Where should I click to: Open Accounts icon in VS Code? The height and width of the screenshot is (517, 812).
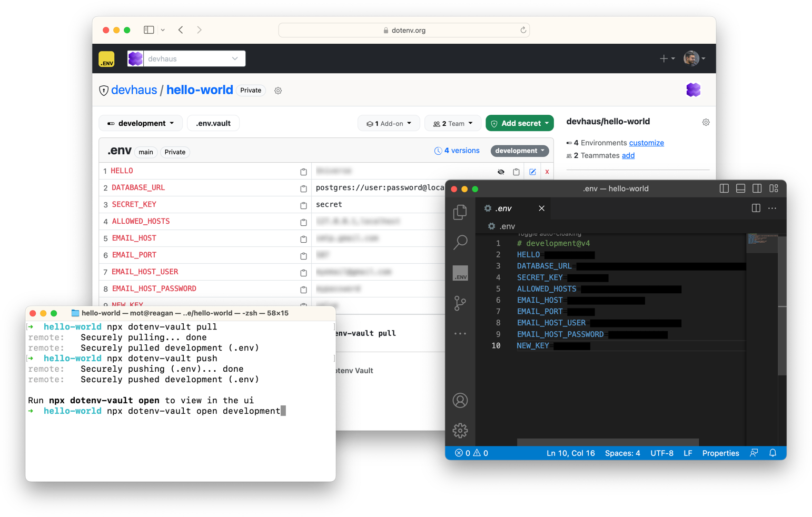coord(460,401)
